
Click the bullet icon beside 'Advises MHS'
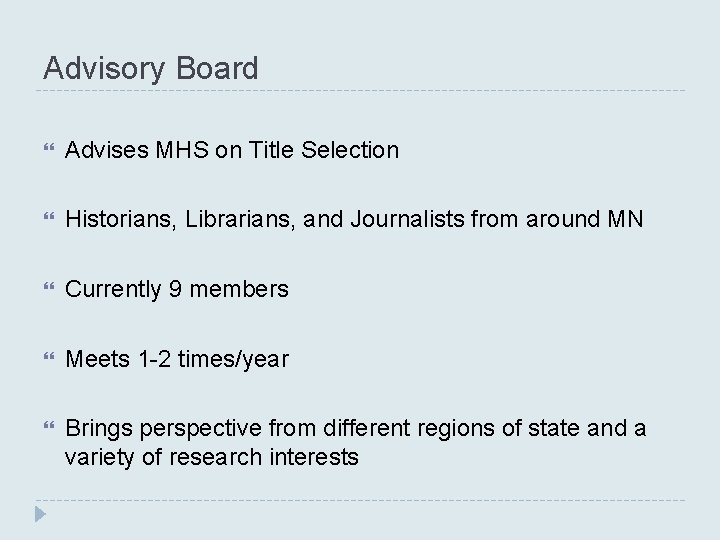click(x=43, y=151)
